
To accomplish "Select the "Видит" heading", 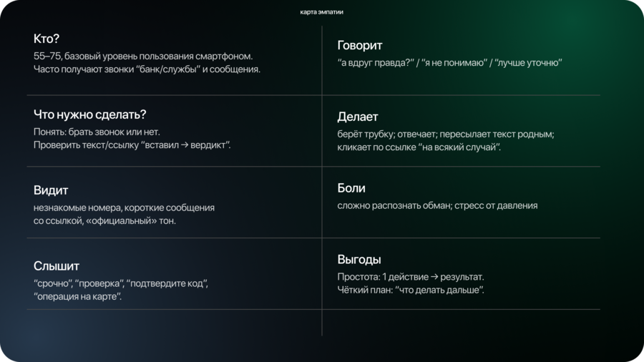I will pos(51,190).
